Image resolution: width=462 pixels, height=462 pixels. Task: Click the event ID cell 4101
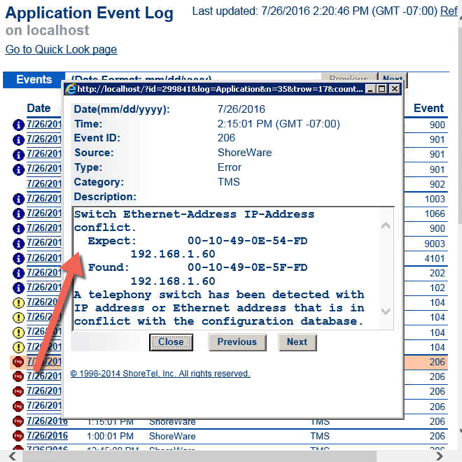pyautogui.click(x=435, y=258)
